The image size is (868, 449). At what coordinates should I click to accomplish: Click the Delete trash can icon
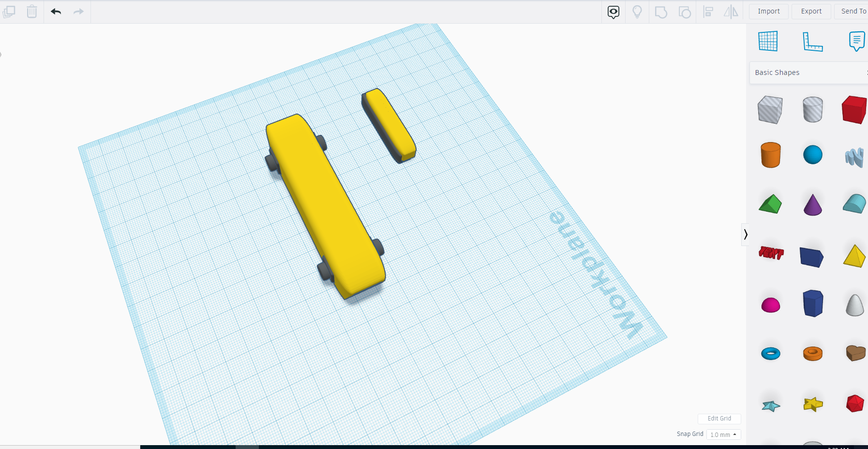[32, 12]
